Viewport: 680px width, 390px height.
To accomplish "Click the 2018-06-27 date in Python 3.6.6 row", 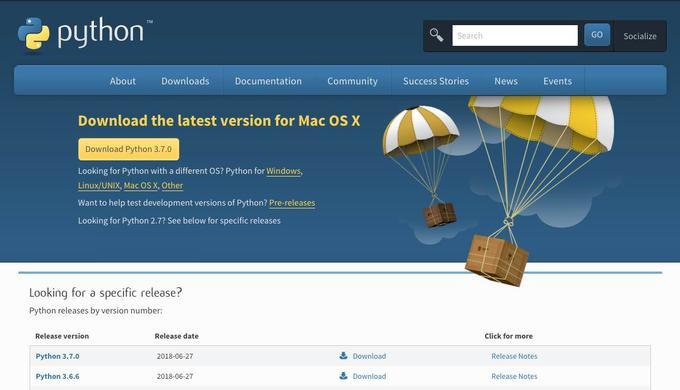I will 175,376.
